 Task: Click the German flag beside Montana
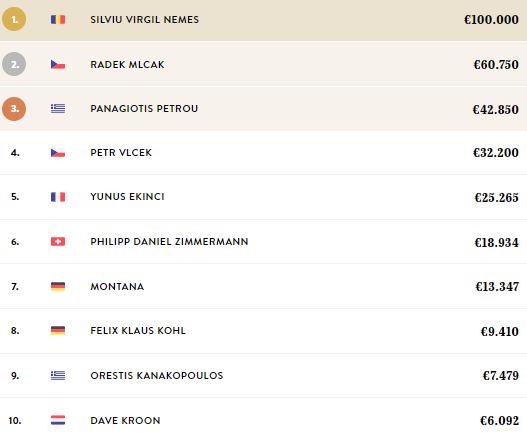(x=58, y=286)
